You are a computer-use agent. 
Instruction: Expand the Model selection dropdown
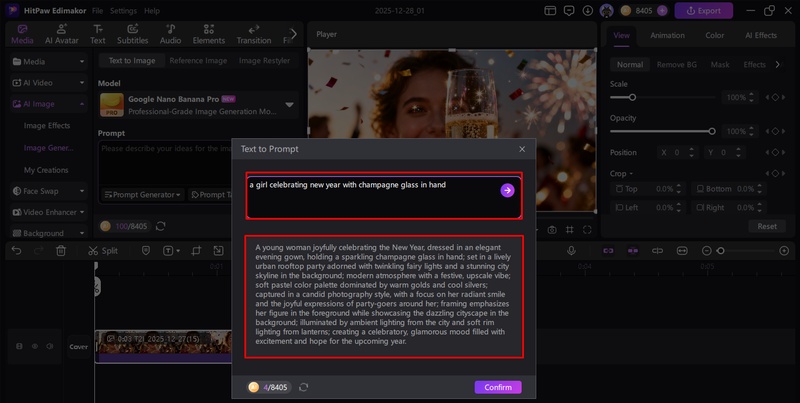click(x=290, y=104)
